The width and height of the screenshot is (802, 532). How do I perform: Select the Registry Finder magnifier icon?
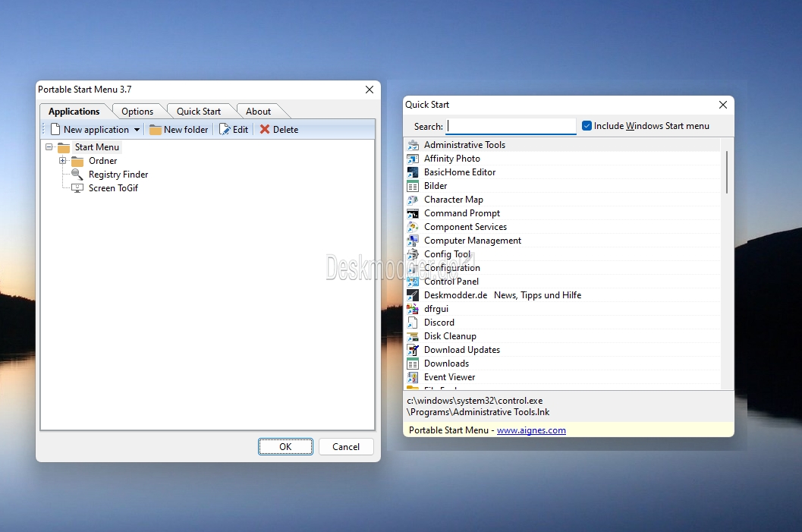(77, 175)
